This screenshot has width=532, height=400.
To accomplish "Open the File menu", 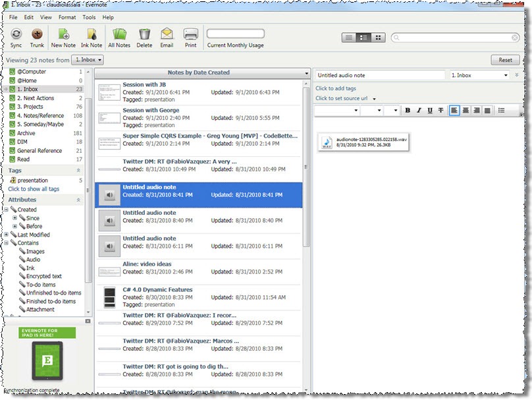I will [13, 17].
